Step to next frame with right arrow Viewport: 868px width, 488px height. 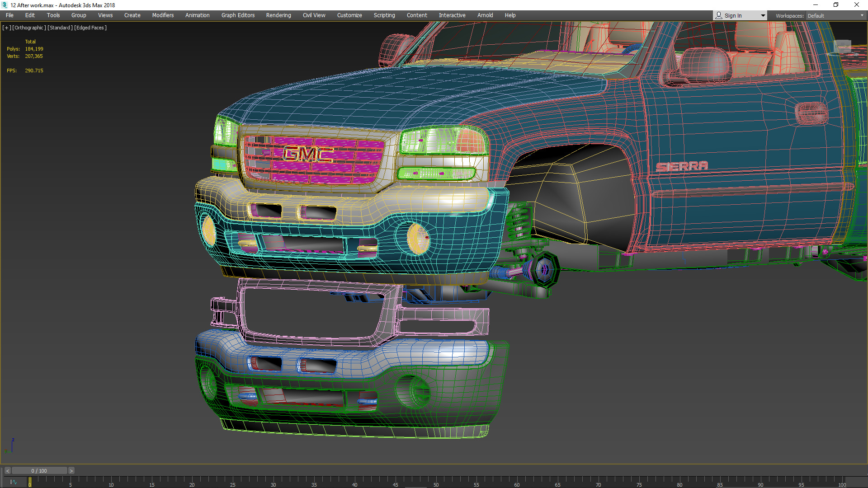coord(71,471)
